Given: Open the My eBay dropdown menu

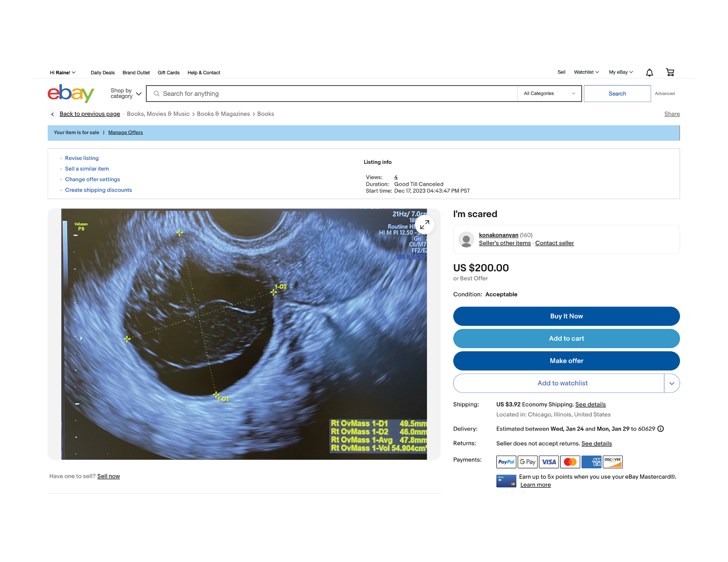Looking at the screenshot, I should (620, 72).
